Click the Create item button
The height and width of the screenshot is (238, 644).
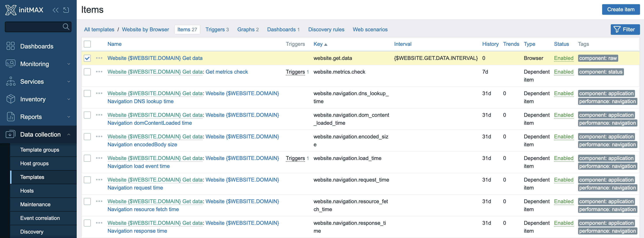[x=620, y=9]
